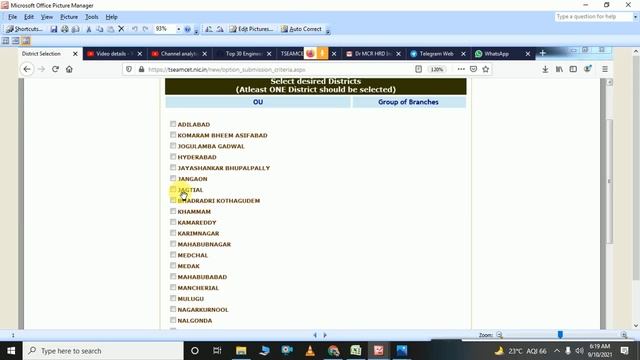640x360 pixels.
Task: Open the Tools menu
Action: click(91, 17)
